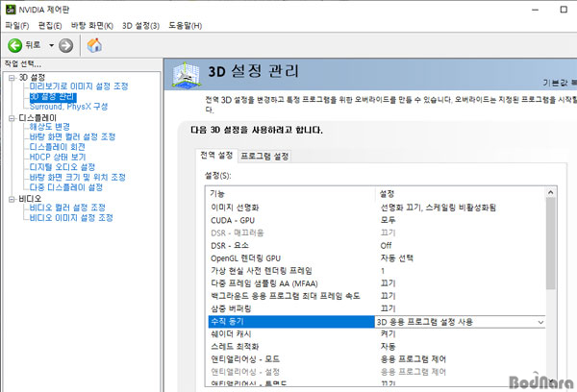The height and width of the screenshot is (392, 577).
Task: Collapse the 비디오 tree node
Action: click(12, 199)
